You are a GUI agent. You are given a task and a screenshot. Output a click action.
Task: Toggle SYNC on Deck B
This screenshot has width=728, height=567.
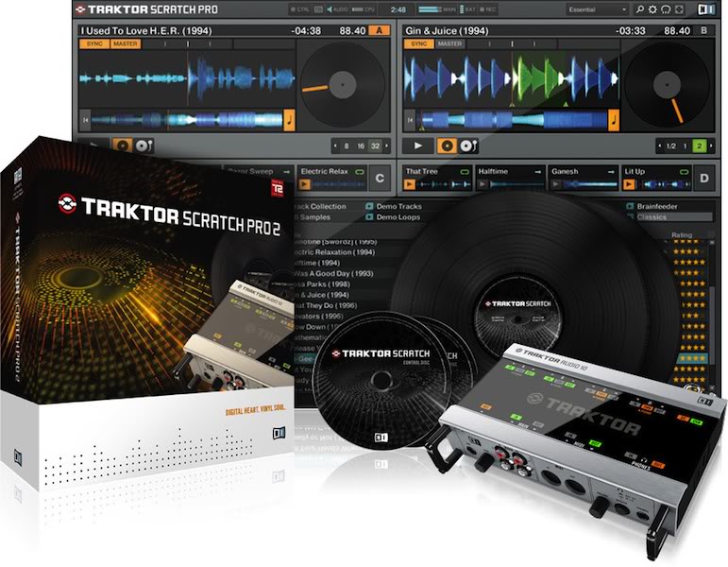click(419, 43)
